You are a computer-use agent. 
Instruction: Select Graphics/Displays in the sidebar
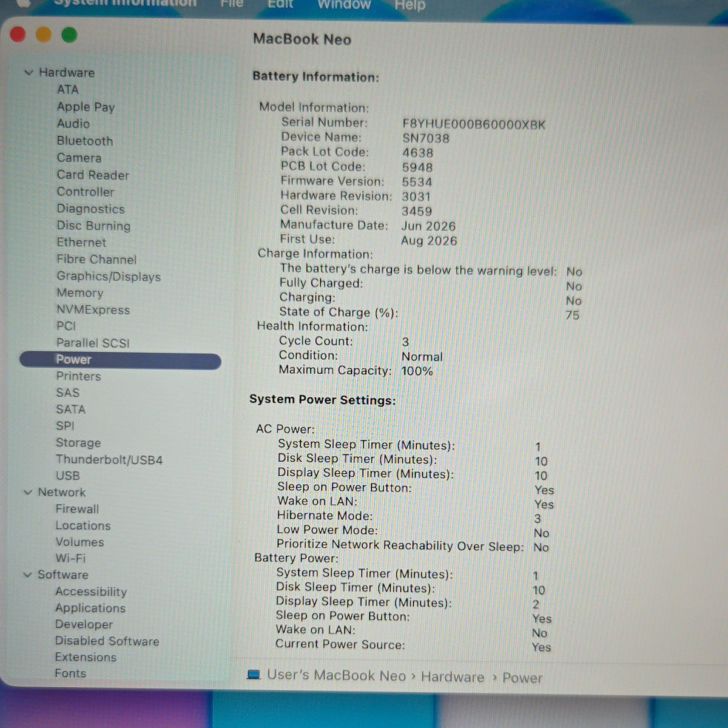click(109, 276)
